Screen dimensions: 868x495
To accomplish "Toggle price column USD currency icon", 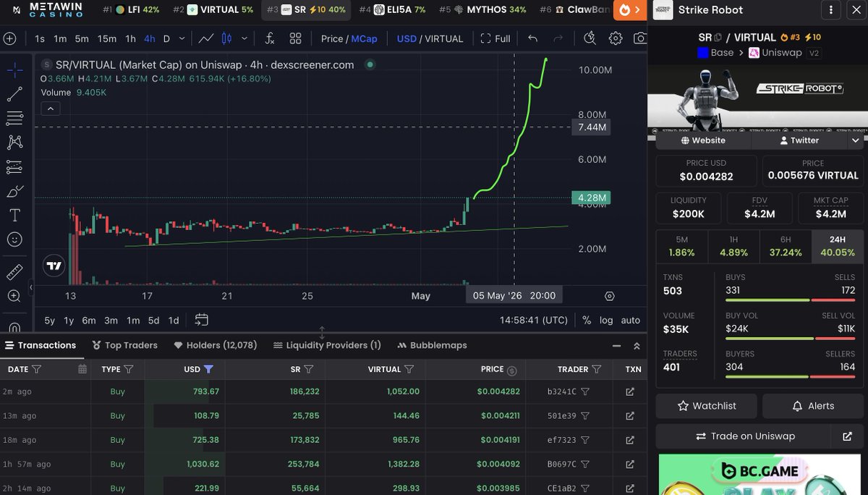I will coord(512,370).
